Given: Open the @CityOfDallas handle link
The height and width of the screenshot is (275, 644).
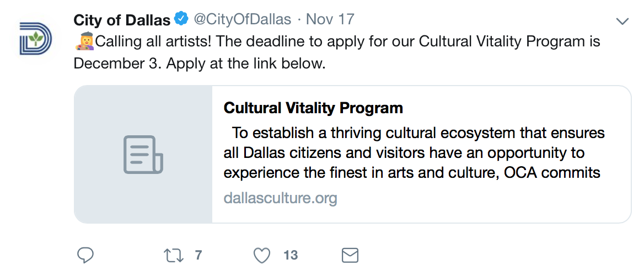Looking at the screenshot, I should pos(241,20).
